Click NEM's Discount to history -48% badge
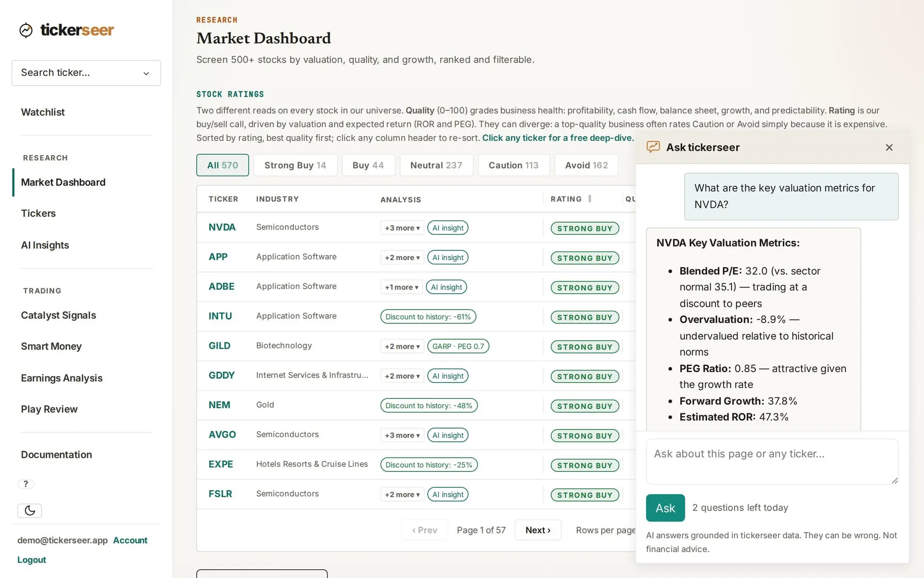924x578 pixels. tap(429, 406)
